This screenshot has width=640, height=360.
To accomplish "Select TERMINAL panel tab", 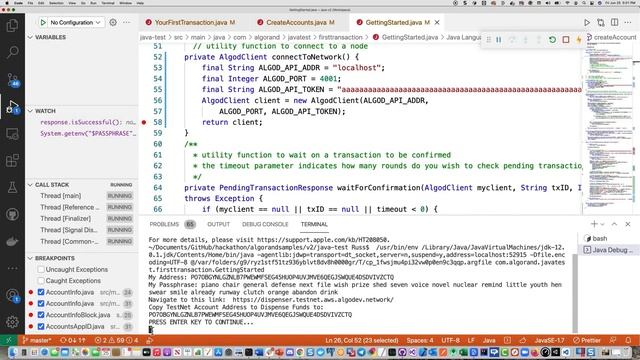I will click(x=314, y=224).
